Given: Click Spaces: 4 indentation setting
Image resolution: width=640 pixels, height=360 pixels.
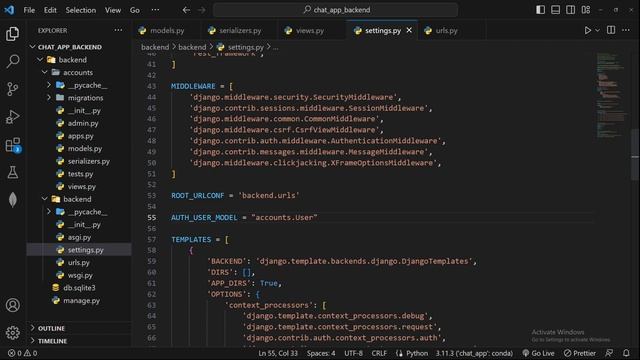Looking at the screenshot, I should [321, 353].
